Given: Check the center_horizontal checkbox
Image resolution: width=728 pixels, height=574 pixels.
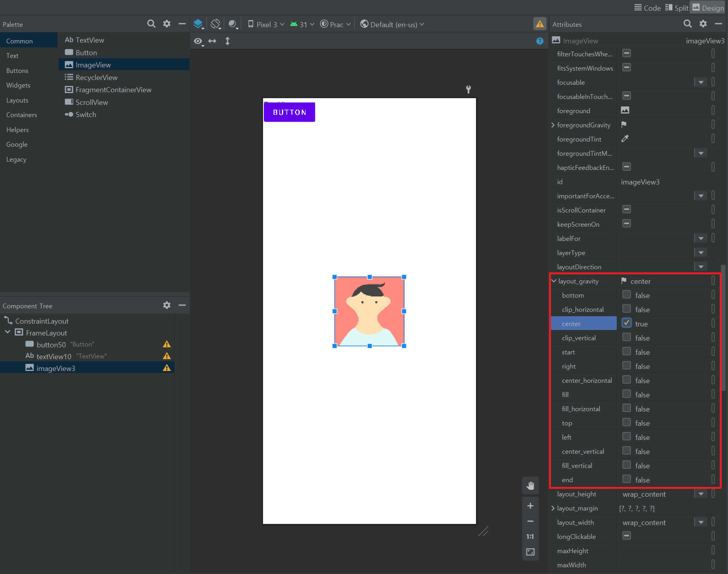Looking at the screenshot, I should click(626, 380).
